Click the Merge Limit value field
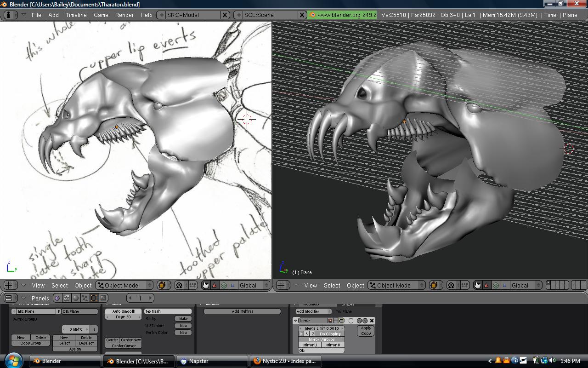 tap(322, 328)
